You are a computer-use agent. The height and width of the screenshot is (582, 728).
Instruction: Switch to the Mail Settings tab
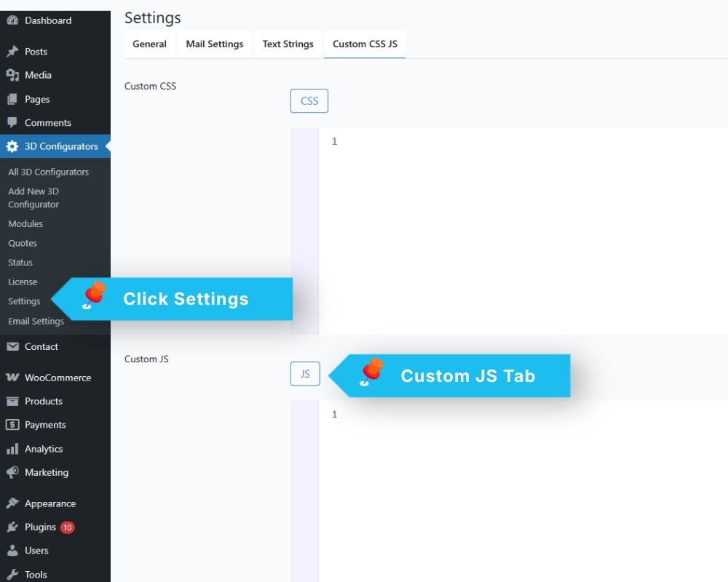point(215,44)
